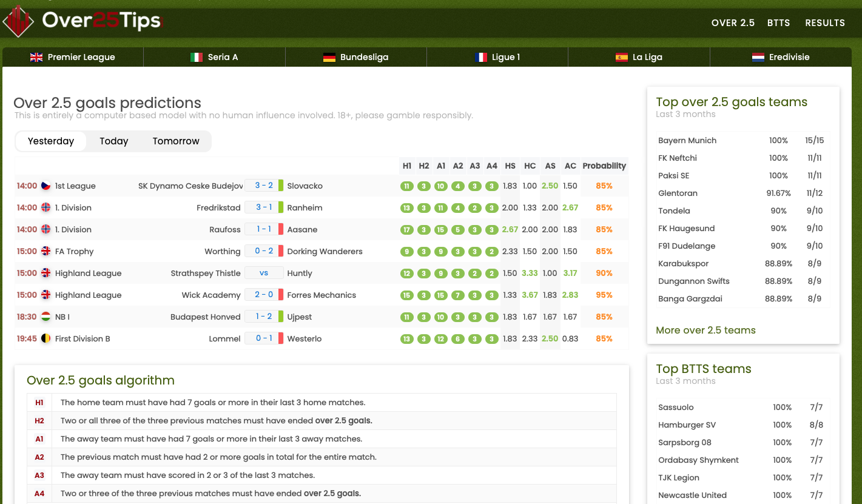Click the flag icon beside FA Trophy
This screenshot has width=862, height=504.
[45, 251]
